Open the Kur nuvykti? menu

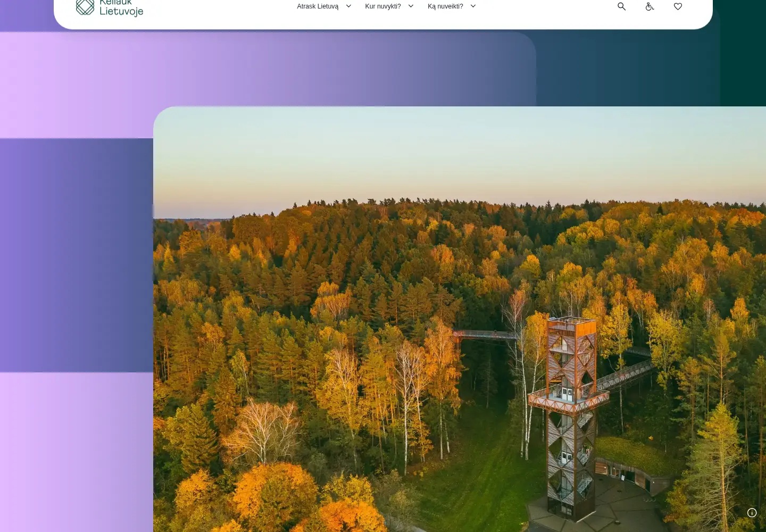tap(383, 6)
